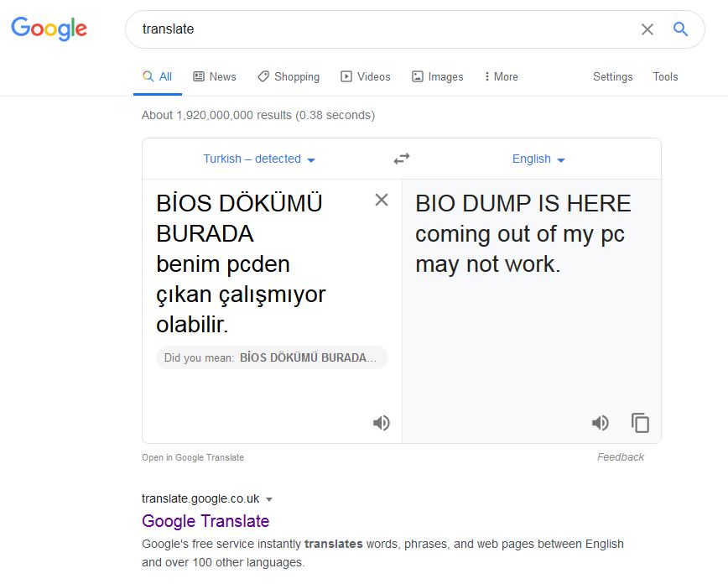728x584 pixels.
Task: Copy the English translation to clipboard
Action: (640, 423)
